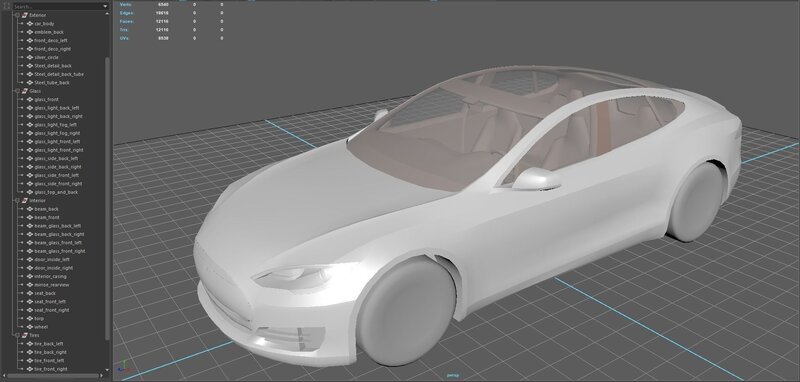Screen dimensions: 800x382
Task: Click the outliner icon left of the search field
Action: point(7,7)
